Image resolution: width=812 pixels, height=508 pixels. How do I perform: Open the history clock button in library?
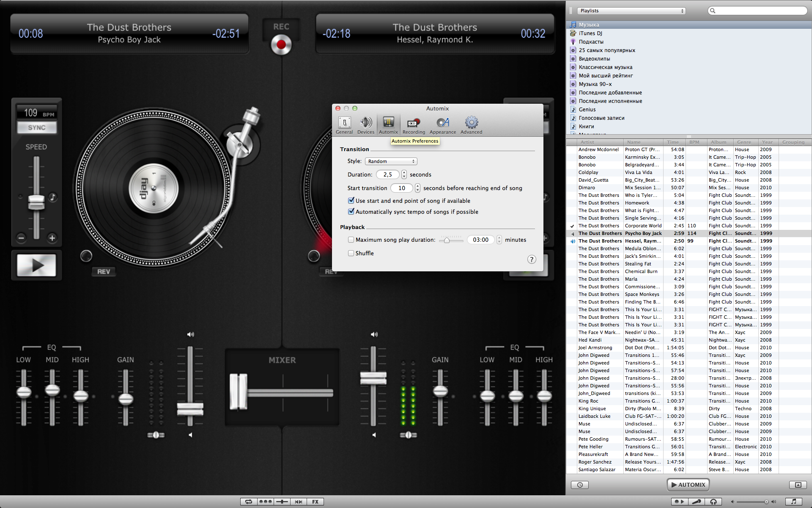point(580,485)
